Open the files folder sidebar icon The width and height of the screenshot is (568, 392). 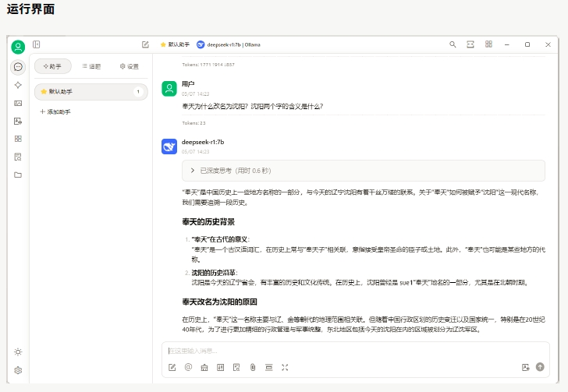click(18, 175)
